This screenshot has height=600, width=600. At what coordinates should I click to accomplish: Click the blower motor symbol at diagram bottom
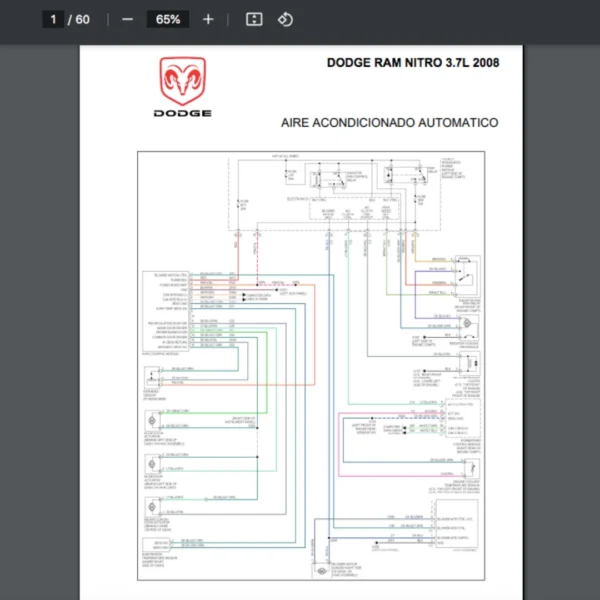pyautogui.click(x=322, y=570)
